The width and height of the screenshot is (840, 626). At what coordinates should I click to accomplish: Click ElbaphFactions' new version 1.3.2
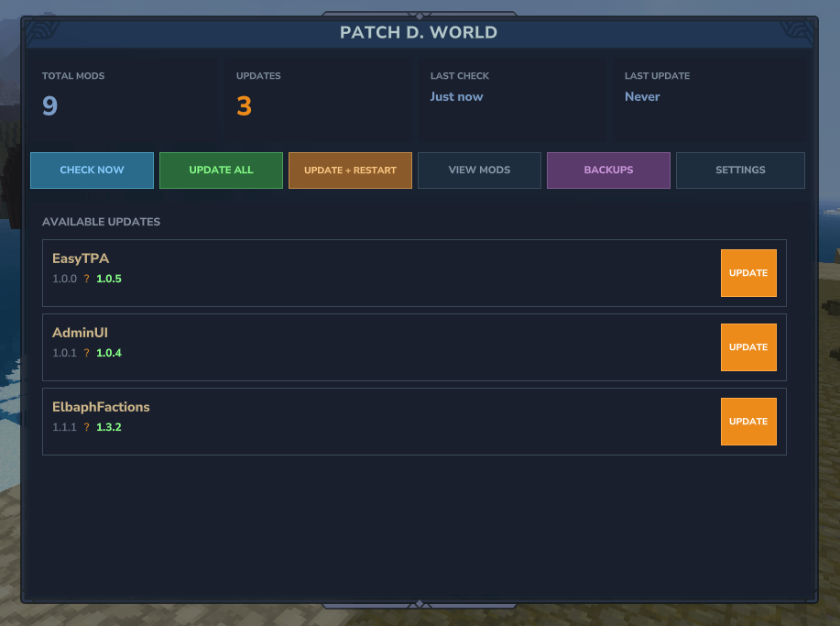tap(109, 427)
